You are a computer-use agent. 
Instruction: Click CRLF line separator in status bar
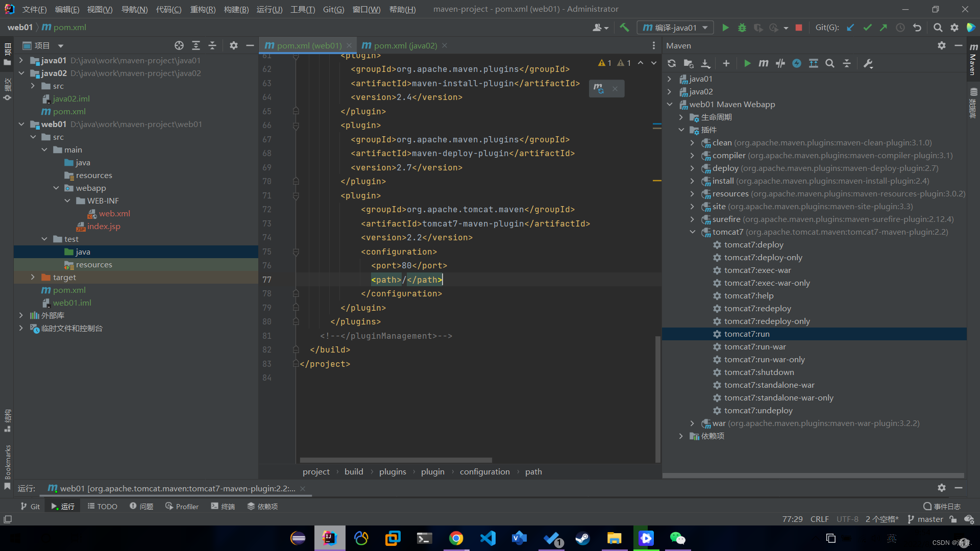click(819, 519)
